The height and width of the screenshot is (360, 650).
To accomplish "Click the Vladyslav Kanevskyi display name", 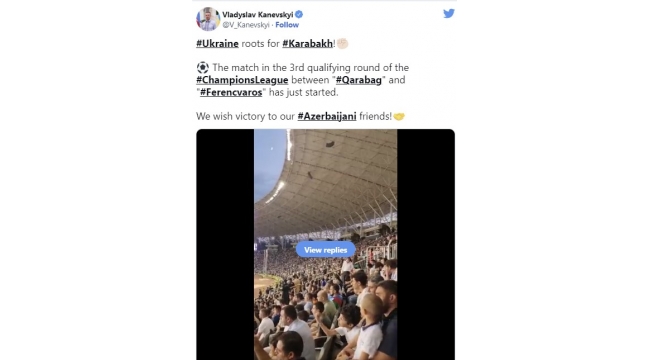I will pos(258,15).
